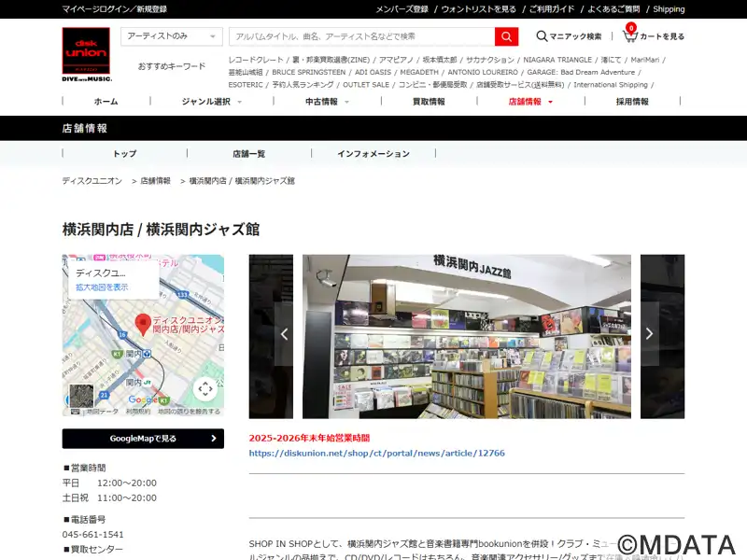The width and height of the screenshot is (747, 560).
Task: Click 店舗情報 breadcrumb link
Action: (x=155, y=181)
